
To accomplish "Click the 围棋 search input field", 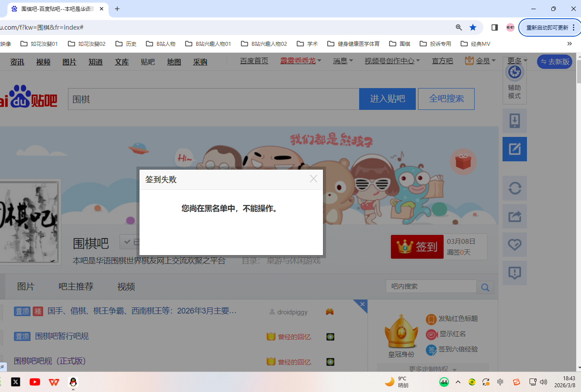I will 214,99.
